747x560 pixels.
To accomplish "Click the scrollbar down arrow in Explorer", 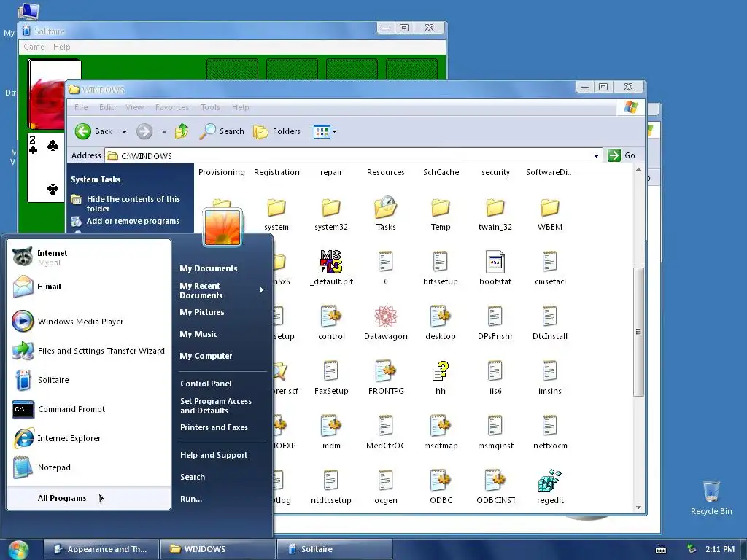I will pos(638,507).
